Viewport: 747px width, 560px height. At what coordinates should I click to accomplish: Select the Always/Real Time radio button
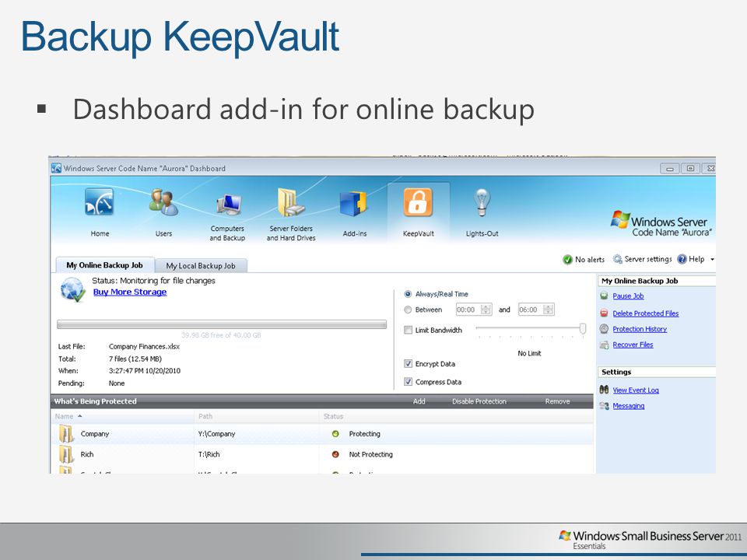pos(408,294)
